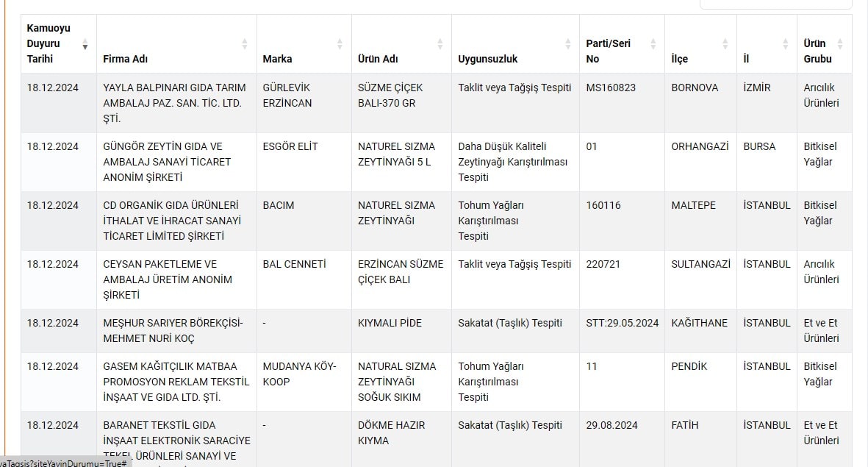Select the KIYMALI PİDE product cell
The image size is (868, 467).
(x=390, y=323)
